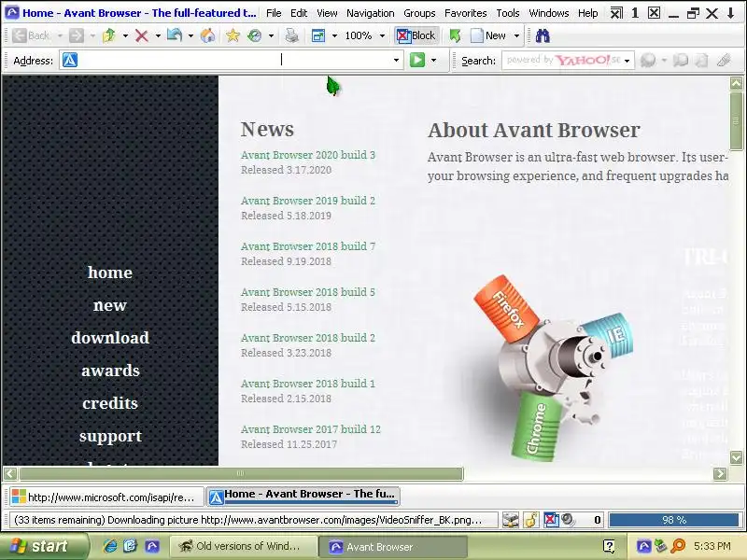This screenshot has width=747, height=560.
Task: Open the File menu
Action: pyautogui.click(x=274, y=13)
